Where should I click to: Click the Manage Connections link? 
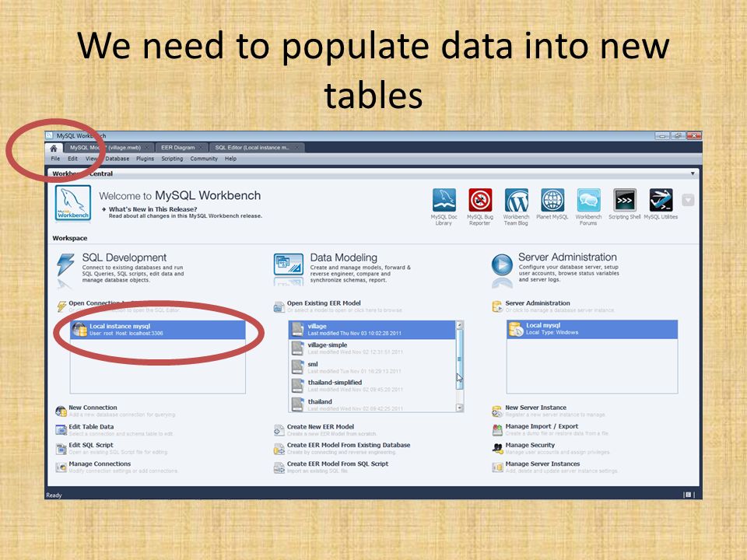pos(100,464)
